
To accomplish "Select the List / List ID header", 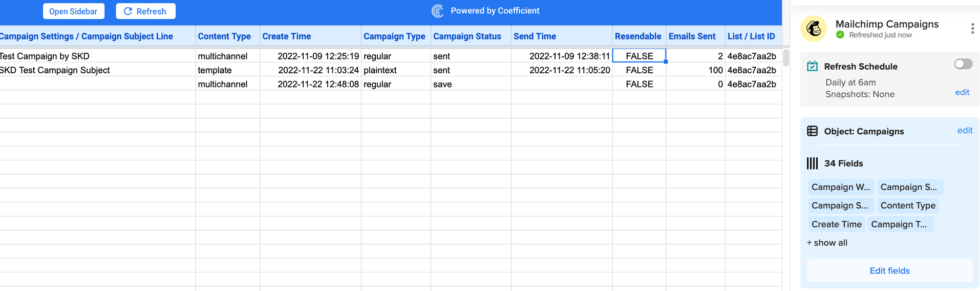I will [x=753, y=36].
